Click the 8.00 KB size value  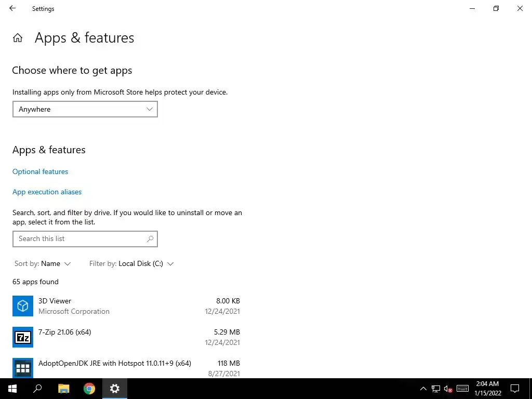pyautogui.click(x=228, y=301)
